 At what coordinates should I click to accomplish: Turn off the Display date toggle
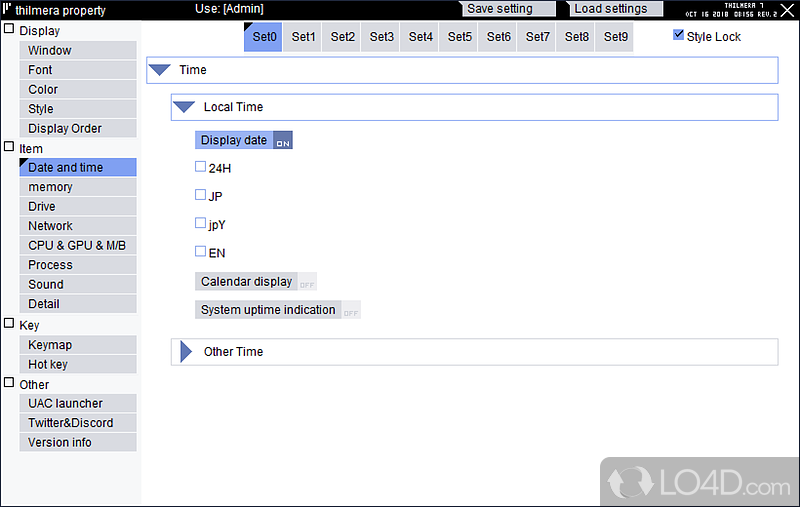[x=244, y=140]
